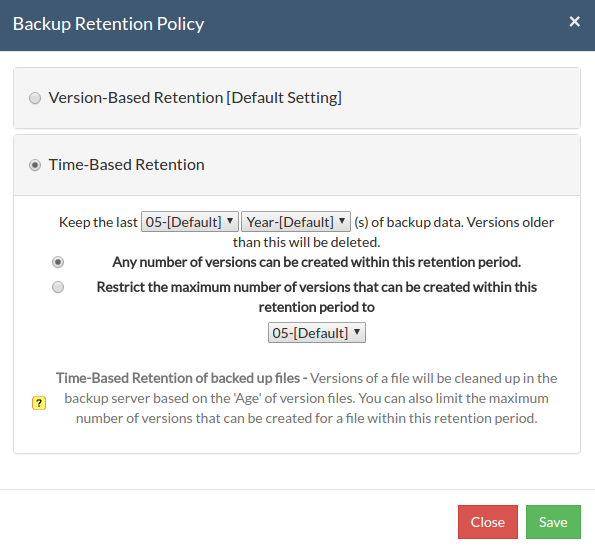Select the Time-Based Retention radio button

35,165
